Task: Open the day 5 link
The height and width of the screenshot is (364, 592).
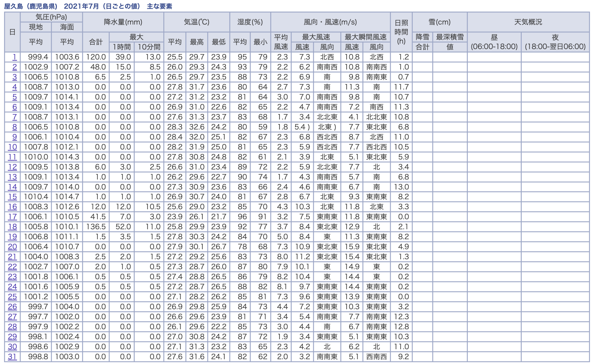Action: [x=15, y=97]
